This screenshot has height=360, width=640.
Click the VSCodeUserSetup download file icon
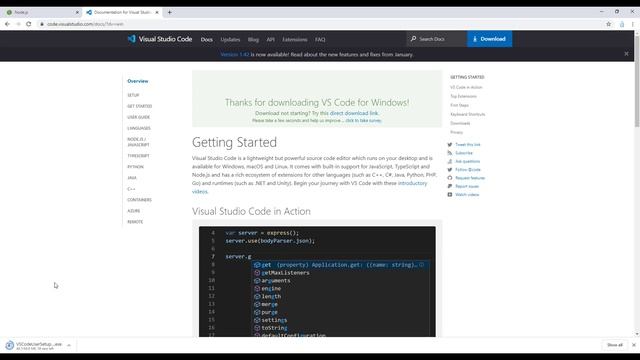(x=9, y=345)
